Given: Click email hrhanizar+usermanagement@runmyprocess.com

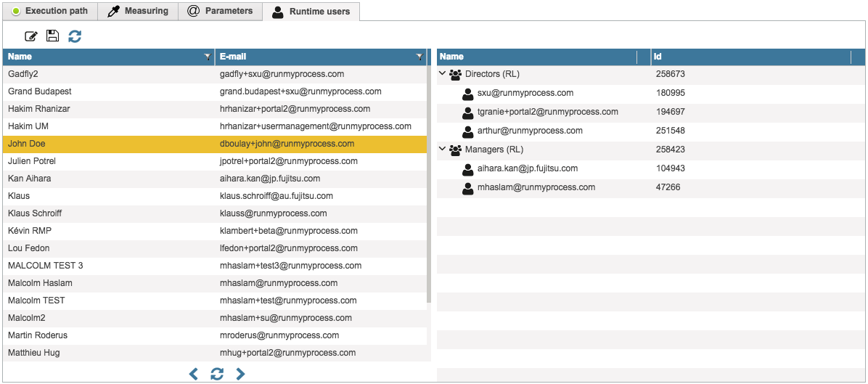Looking at the screenshot, I should [x=316, y=126].
